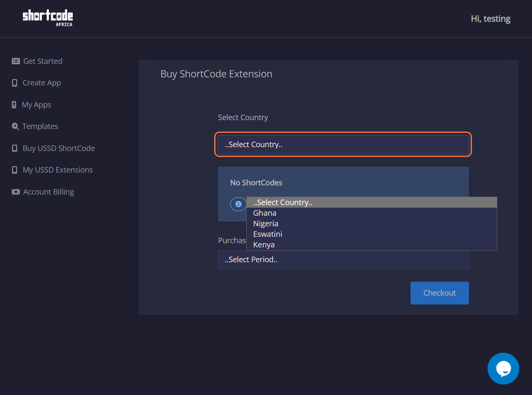Click the Account Billing money icon
The width and height of the screenshot is (532, 395).
click(16, 192)
